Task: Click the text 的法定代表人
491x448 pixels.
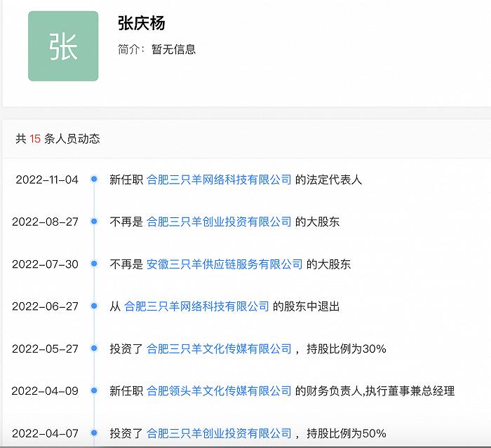Action: (x=328, y=179)
